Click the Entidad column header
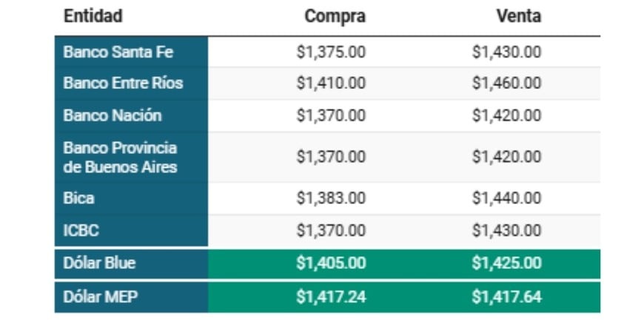Viewport: 644px width, 324px height. point(93,16)
